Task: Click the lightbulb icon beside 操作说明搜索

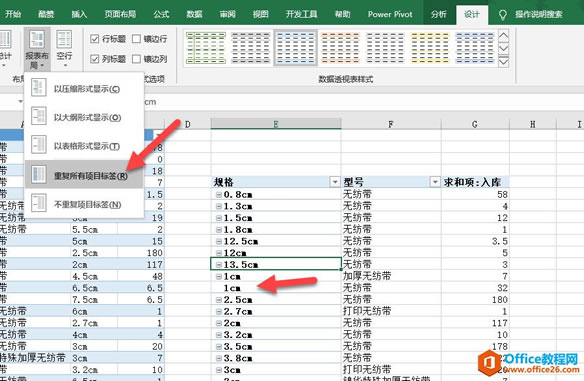Action: coord(502,15)
